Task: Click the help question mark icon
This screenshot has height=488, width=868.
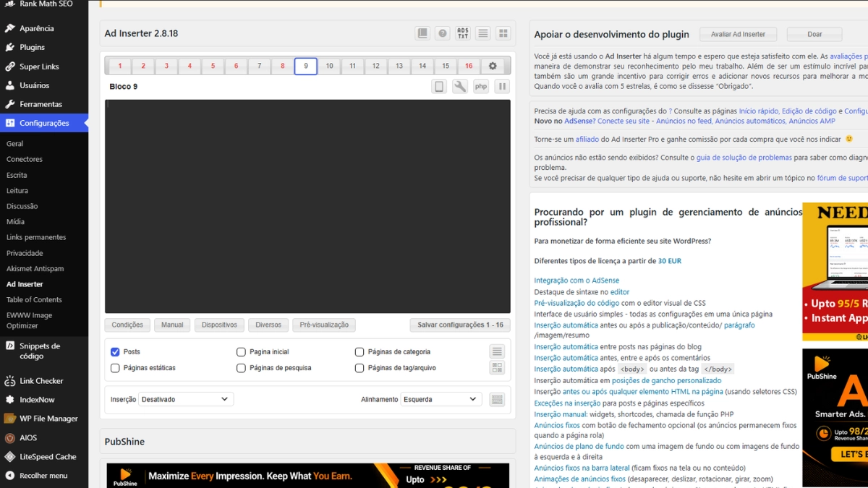Action: (x=443, y=33)
